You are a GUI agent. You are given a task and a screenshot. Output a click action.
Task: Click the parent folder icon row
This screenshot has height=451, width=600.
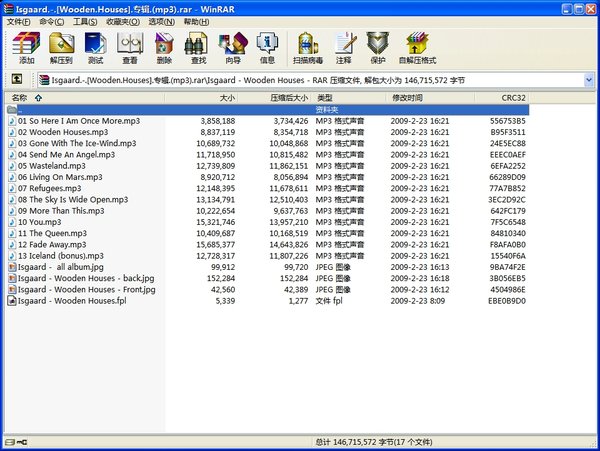pos(12,110)
